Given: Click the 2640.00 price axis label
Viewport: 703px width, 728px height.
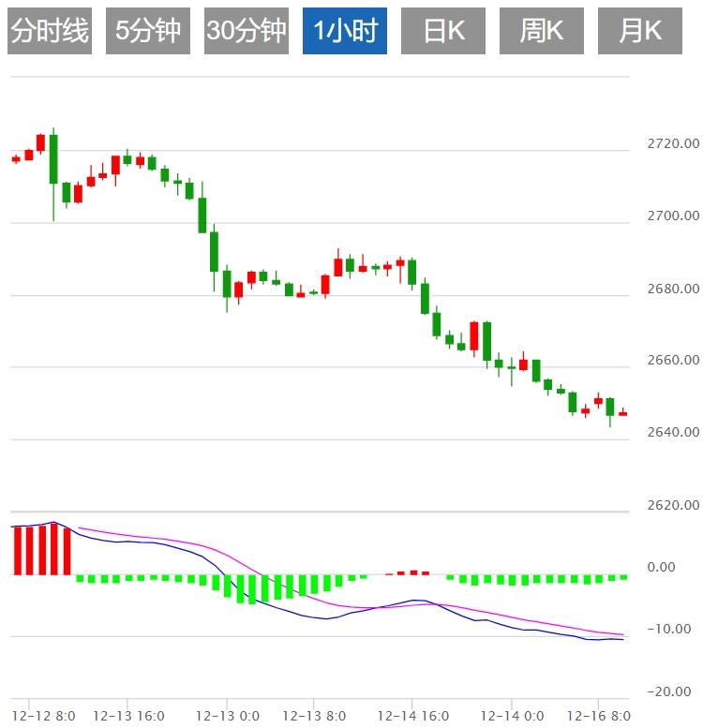Looking at the screenshot, I should (673, 433).
